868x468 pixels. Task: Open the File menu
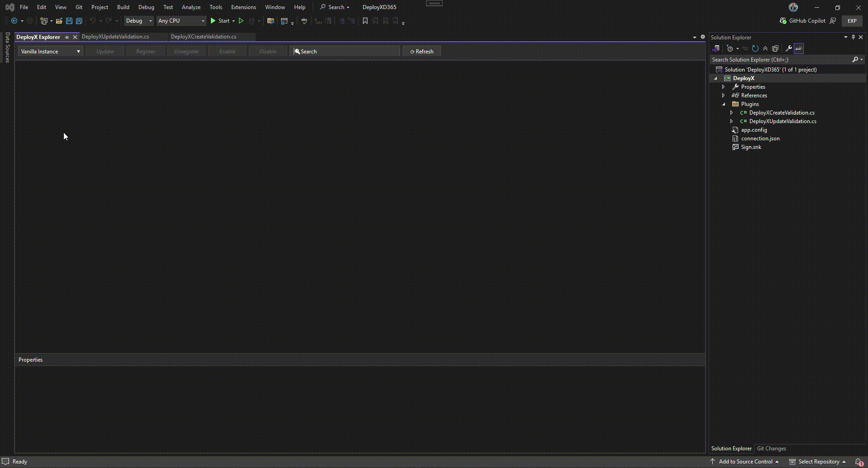[x=24, y=7]
